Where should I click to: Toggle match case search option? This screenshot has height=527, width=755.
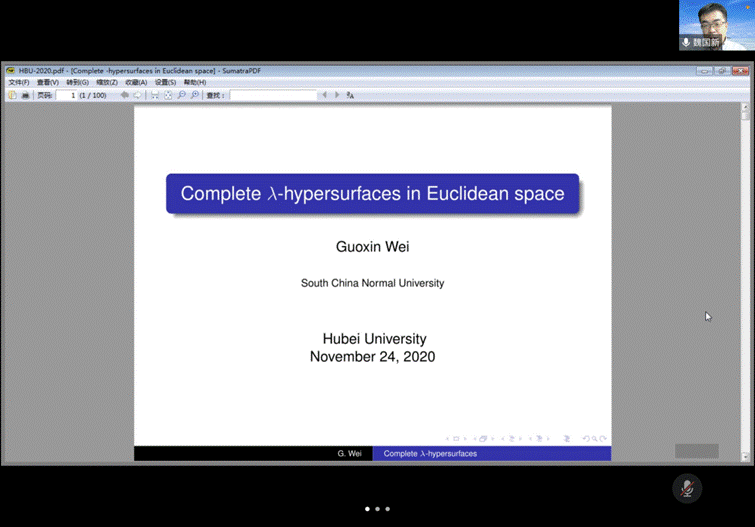pos(351,95)
